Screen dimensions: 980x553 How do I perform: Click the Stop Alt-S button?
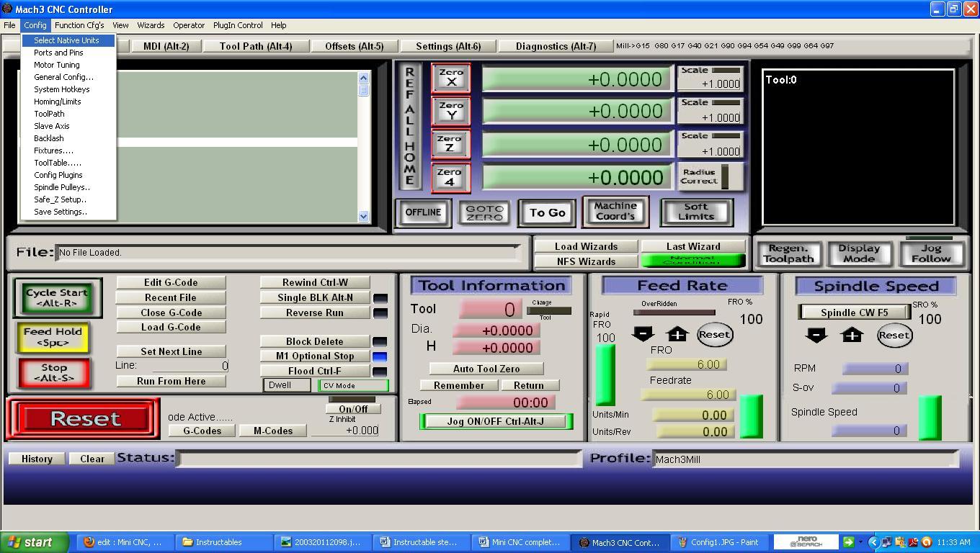pyautogui.click(x=54, y=372)
